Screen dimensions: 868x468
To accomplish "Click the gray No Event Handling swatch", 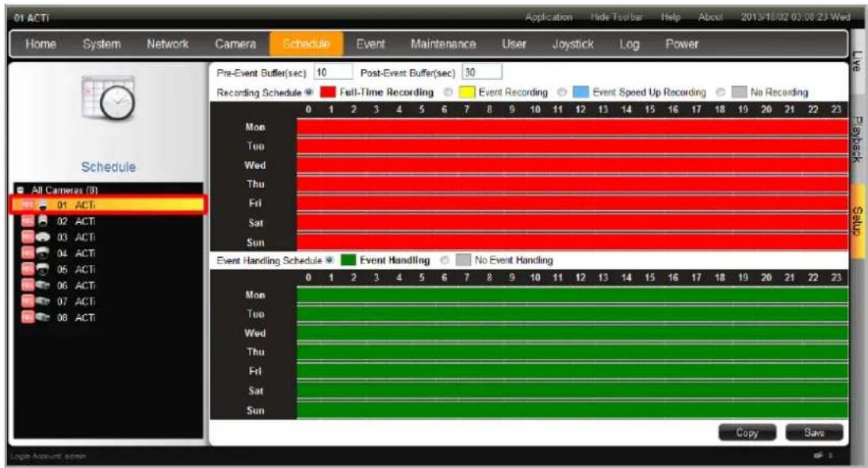I will 463,259.
